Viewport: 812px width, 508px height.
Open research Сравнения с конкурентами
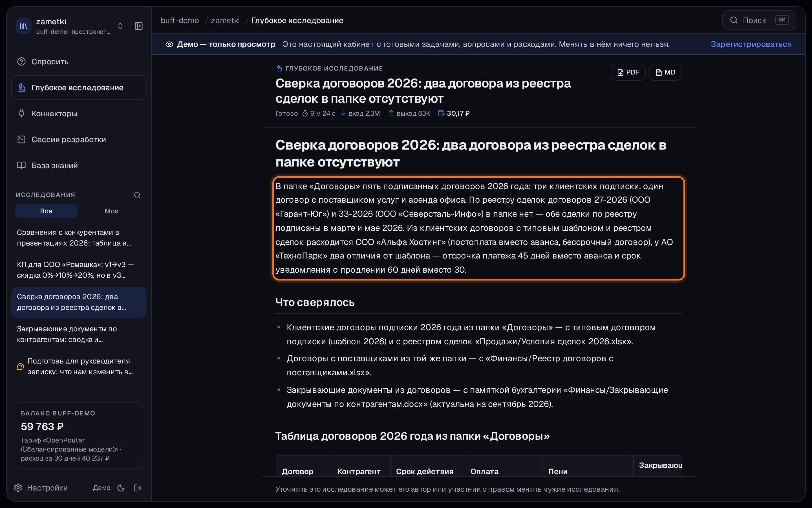click(x=79, y=238)
